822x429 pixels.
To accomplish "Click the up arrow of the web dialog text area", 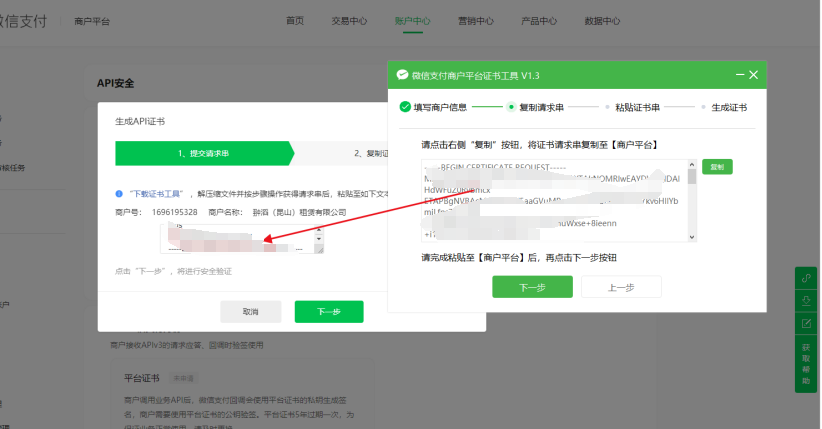I will tap(319, 230).
